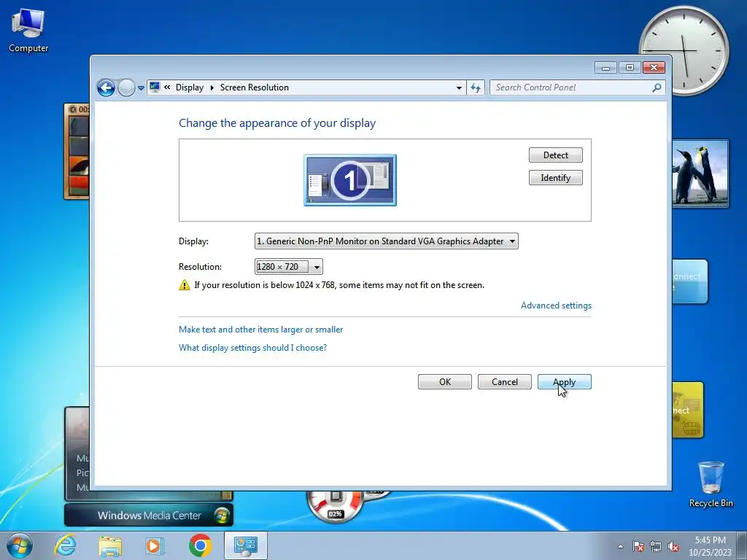Minimize the Screen Resolution window
The height and width of the screenshot is (560, 747).
[x=605, y=68]
